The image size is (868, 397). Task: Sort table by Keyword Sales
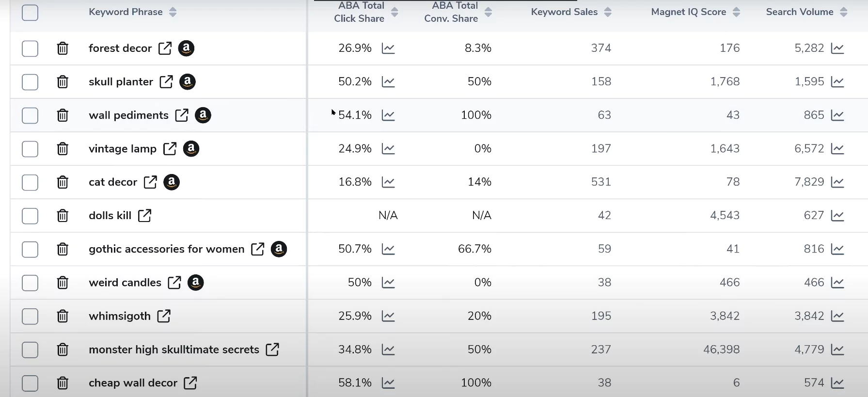[608, 12]
